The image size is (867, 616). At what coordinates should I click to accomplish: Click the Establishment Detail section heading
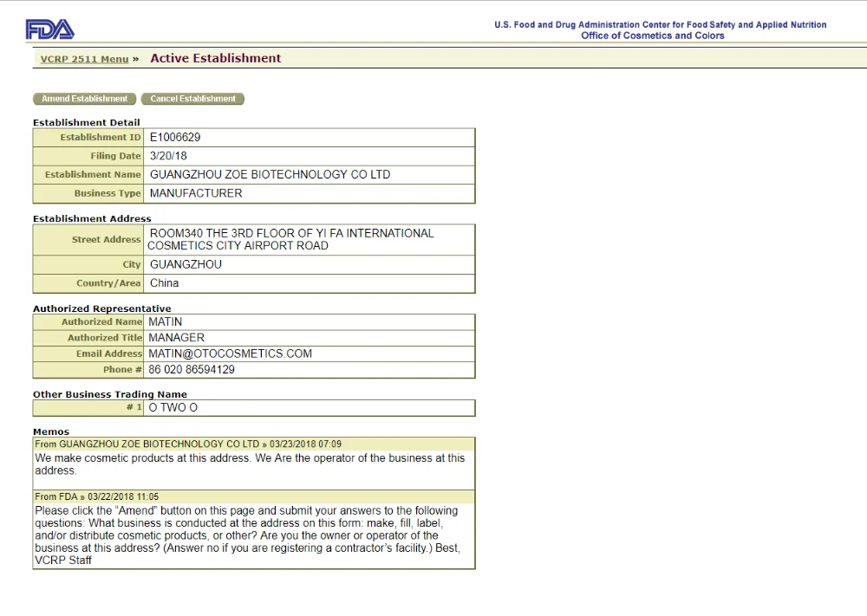click(86, 122)
